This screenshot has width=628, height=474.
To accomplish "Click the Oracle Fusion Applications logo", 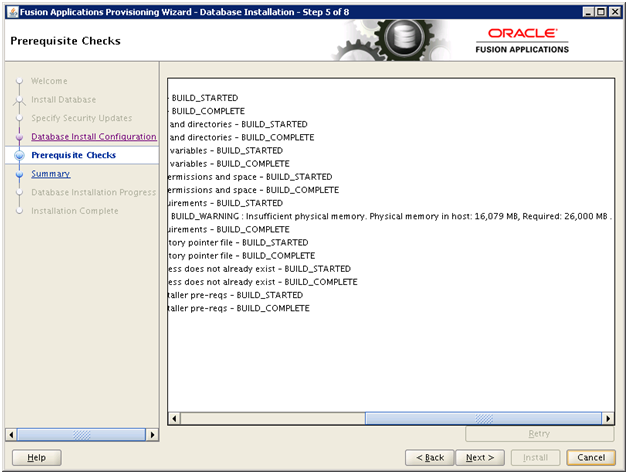I will [522, 40].
